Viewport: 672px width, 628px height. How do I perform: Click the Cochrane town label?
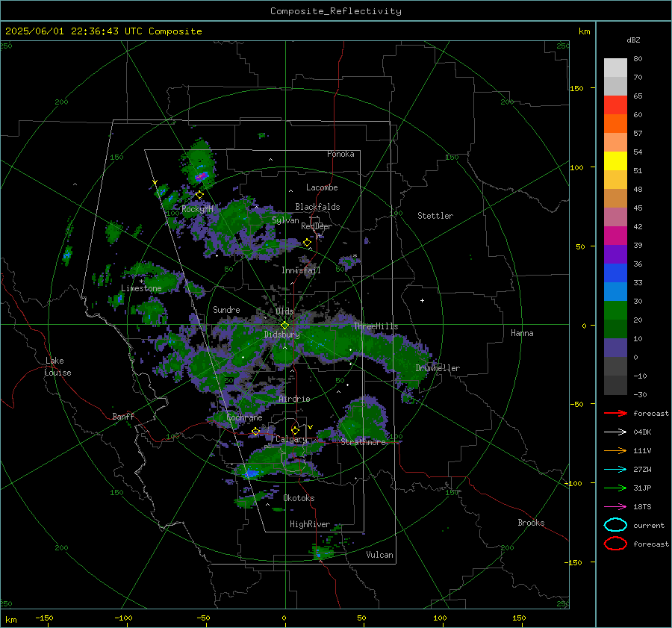tap(244, 417)
